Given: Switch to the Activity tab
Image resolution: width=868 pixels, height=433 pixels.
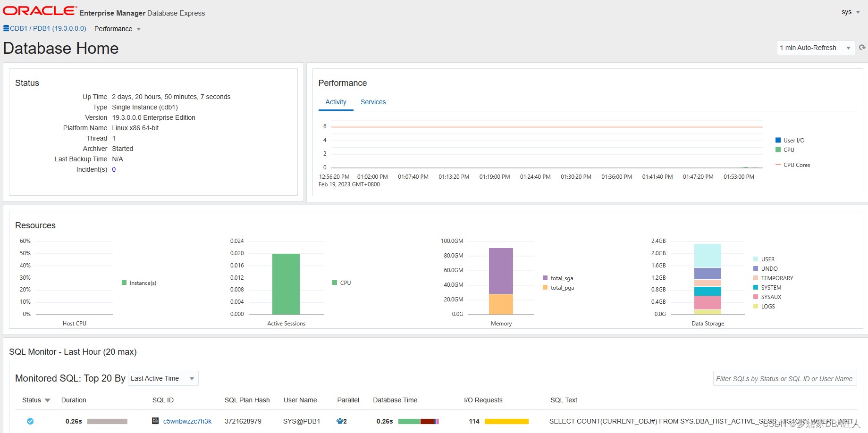Looking at the screenshot, I should click(x=336, y=102).
